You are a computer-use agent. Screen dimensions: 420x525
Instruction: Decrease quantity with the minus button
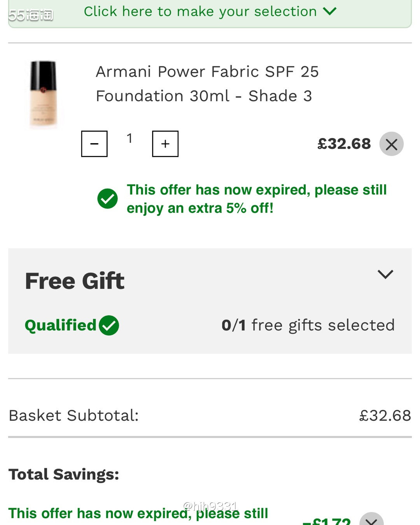(94, 144)
